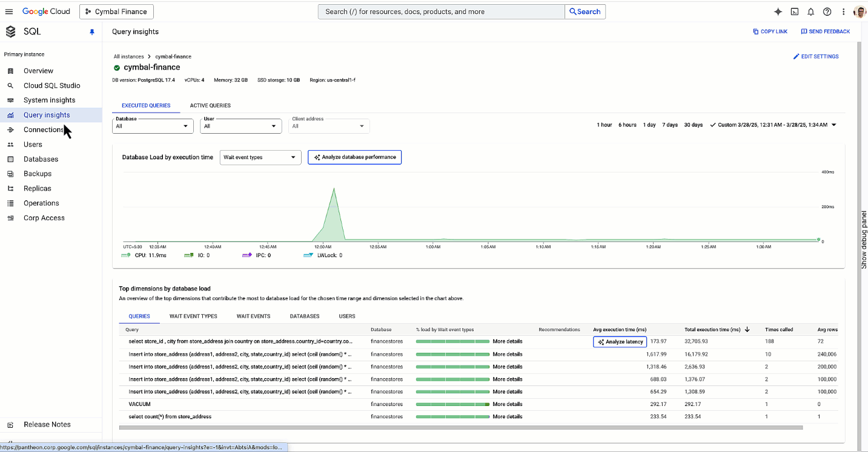Open Cloud Shell terminal icon
This screenshot has width=868, height=452.
795,11
